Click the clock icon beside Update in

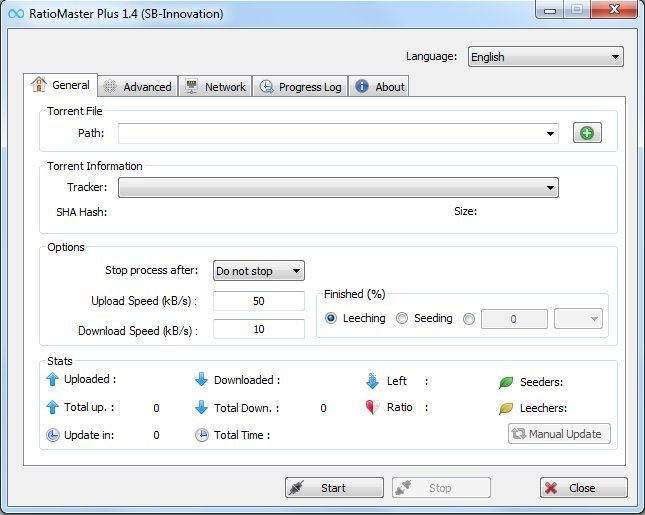(53, 435)
